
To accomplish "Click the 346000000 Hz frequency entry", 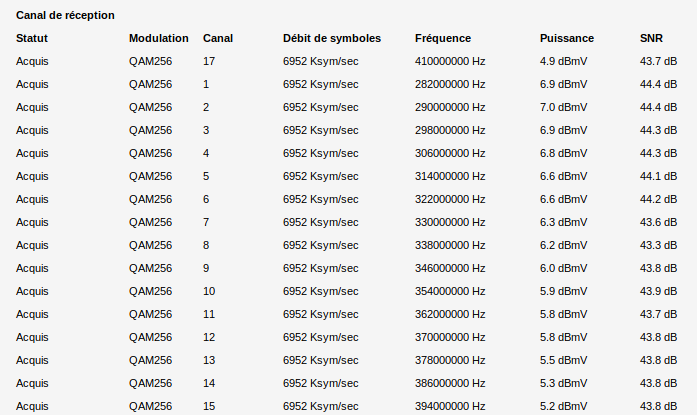I will click(449, 268).
